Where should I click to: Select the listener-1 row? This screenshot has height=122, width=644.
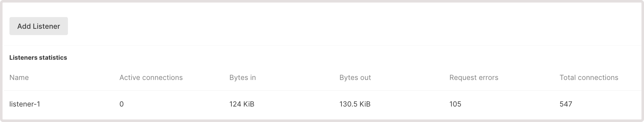[300, 104]
